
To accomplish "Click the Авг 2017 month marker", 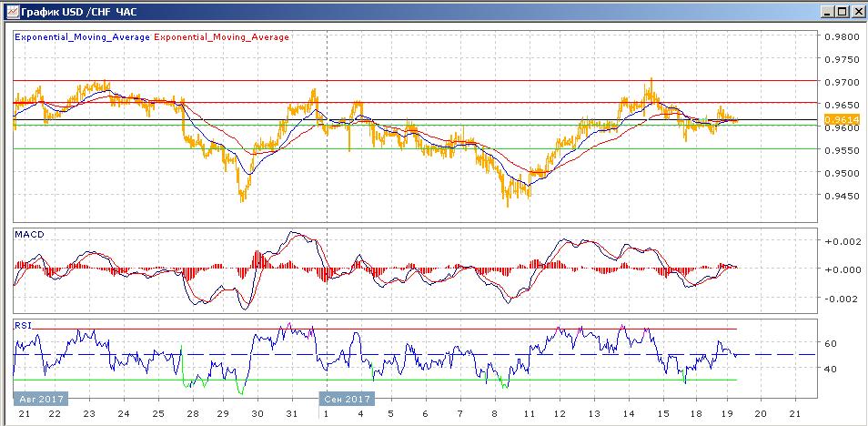I will (x=39, y=399).
